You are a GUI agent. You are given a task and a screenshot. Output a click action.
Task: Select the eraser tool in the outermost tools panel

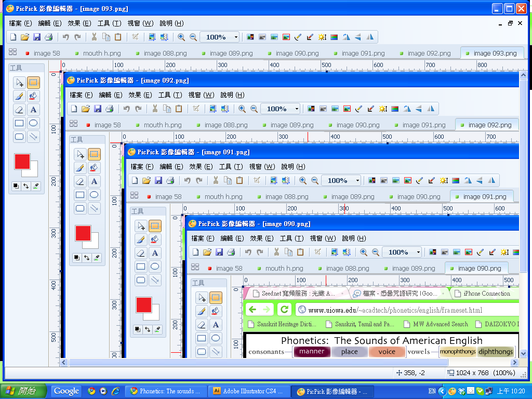(19, 110)
